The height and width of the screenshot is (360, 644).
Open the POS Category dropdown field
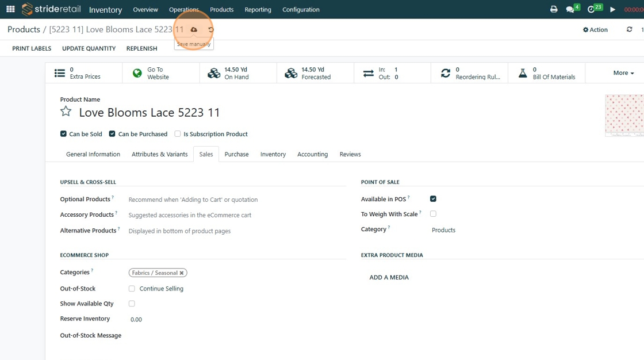(x=534, y=230)
